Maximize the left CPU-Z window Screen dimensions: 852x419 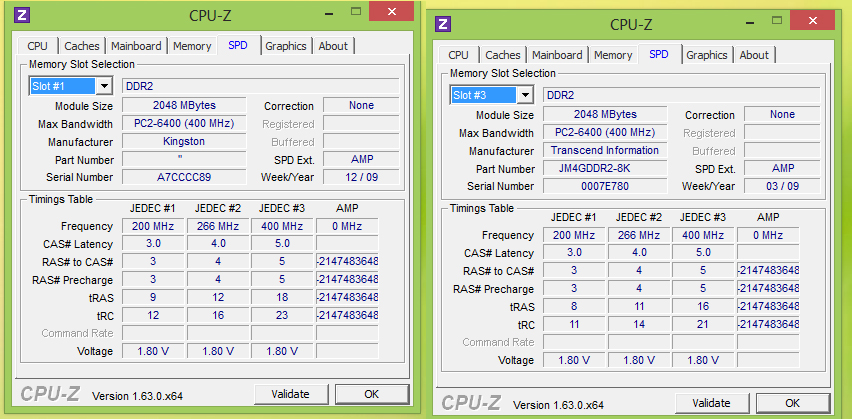pos(356,11)
